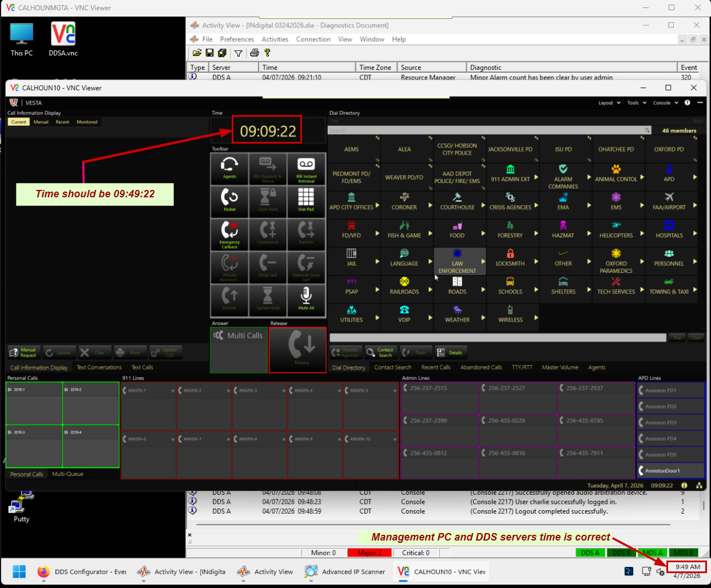This screenshot has width=711, height=588.
Task: Click Open file icon in Activity View toolbar
Action: click(197, 53)
